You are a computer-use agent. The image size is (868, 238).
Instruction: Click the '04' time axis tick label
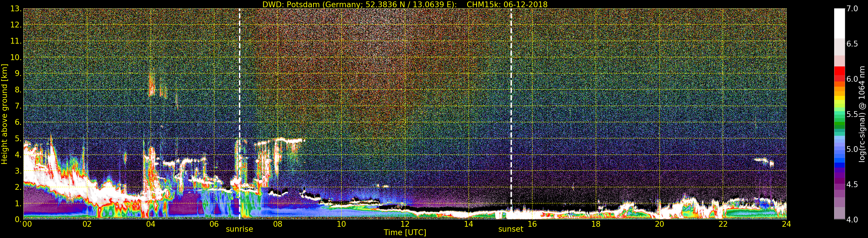tap(151, 224)
